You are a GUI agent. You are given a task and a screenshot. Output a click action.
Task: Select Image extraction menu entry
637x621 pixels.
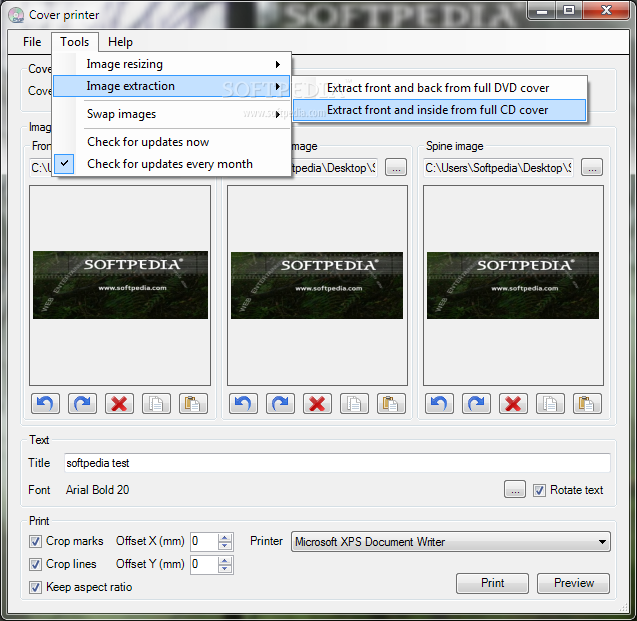click(171, 86)
